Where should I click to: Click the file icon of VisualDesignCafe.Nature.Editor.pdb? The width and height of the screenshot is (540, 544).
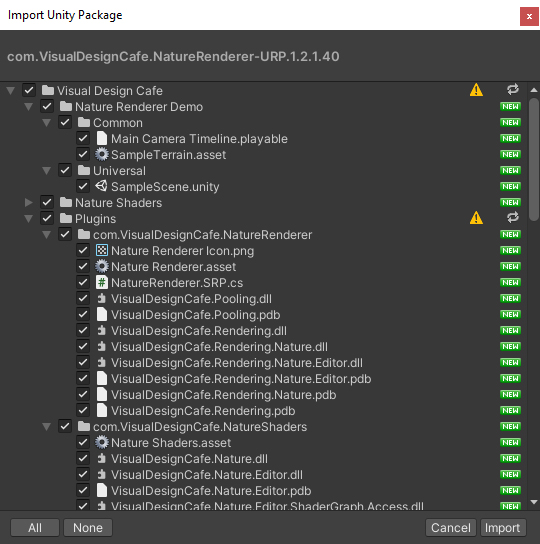[x=102, y=490]
